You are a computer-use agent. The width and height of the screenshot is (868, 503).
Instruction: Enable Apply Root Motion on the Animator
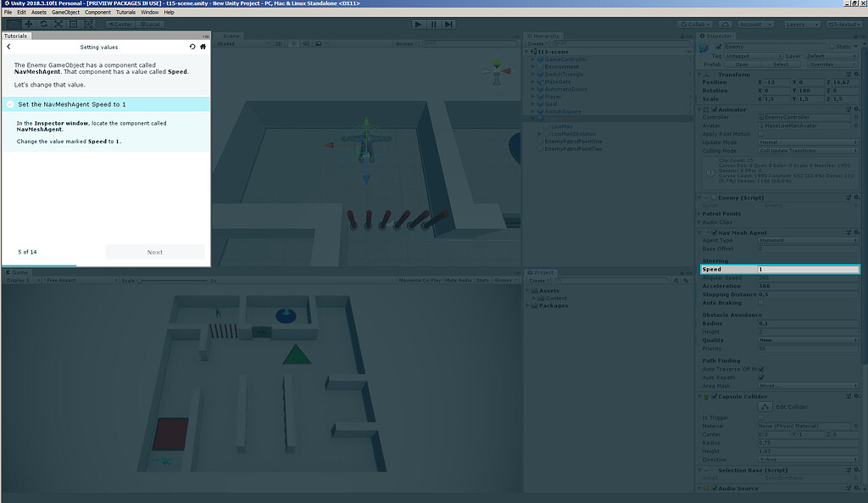pos(761,134)
